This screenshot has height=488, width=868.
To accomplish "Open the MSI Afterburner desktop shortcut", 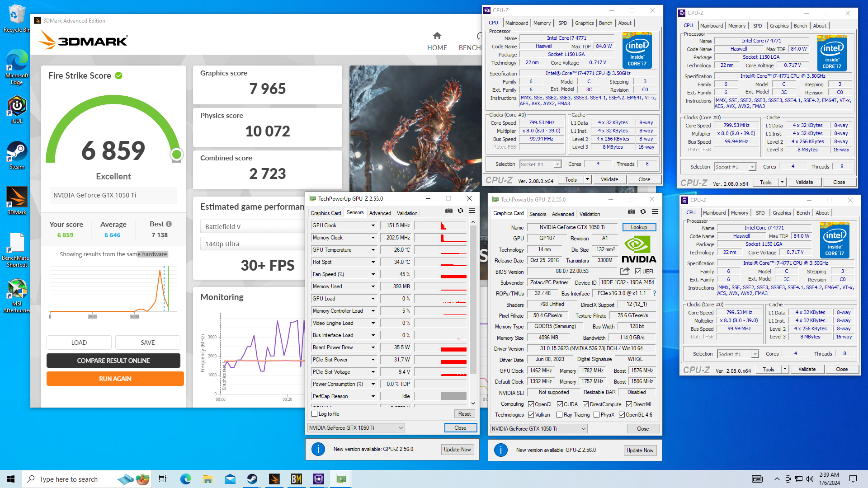I will tap(17, 296).
